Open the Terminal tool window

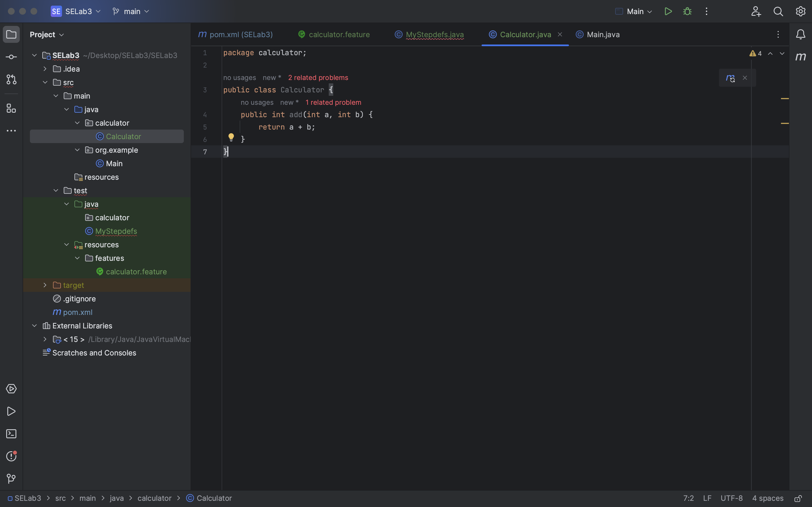(x=11, y=433)
